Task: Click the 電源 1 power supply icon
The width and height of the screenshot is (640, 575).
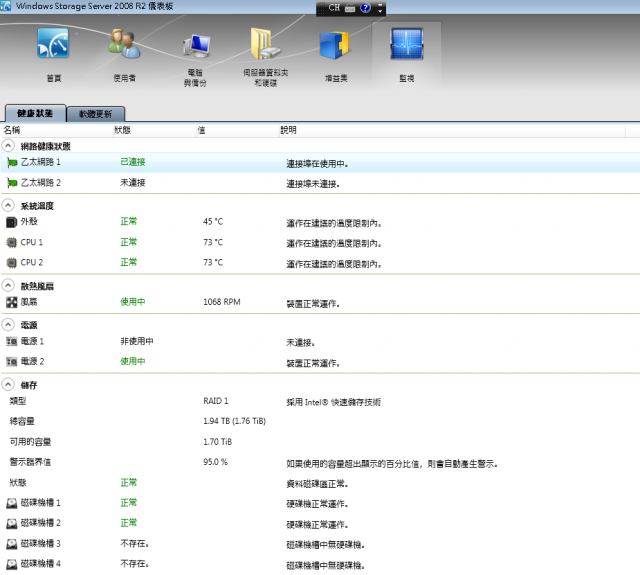Action: [x=11, y=341]
